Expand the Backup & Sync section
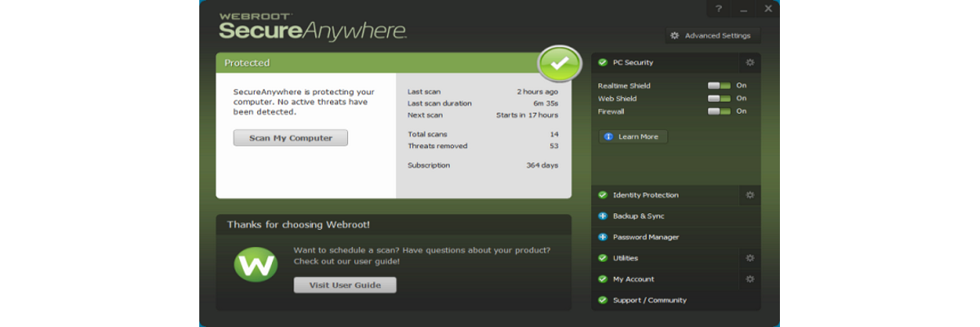This screenshot has width=980, height=327. pyautogui.click(x=676, y=216)
